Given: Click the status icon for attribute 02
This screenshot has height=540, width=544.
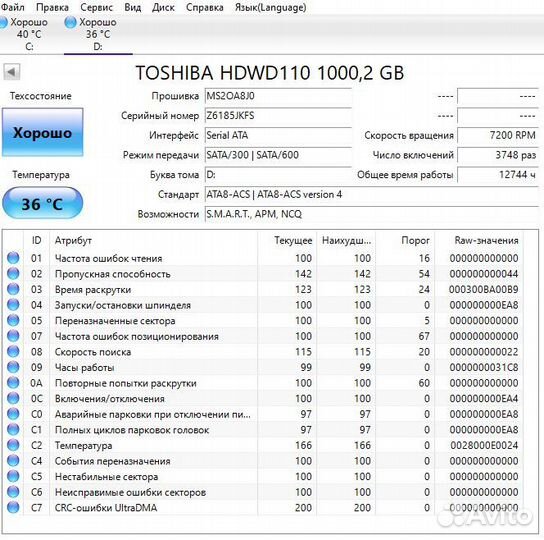Looking at the screenshot, I should coord(13,273).
